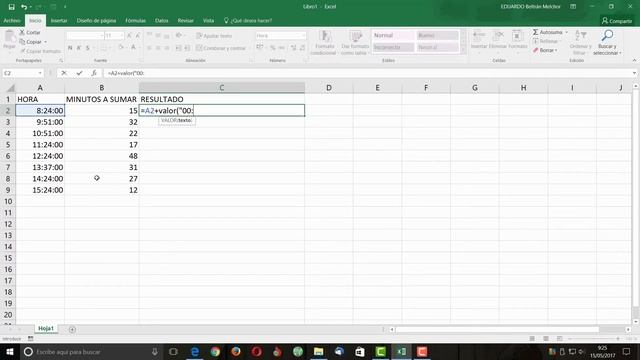Image resolution: width=640 pixels, height=360 pixels.
Task: Open the Copiar dropdown arrow
Action: click(45, 42)
